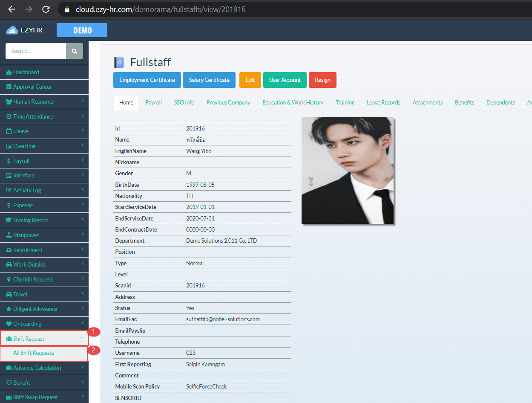Open the Education & Work History tab
The image size is (532, 403).
pos(293,102)
